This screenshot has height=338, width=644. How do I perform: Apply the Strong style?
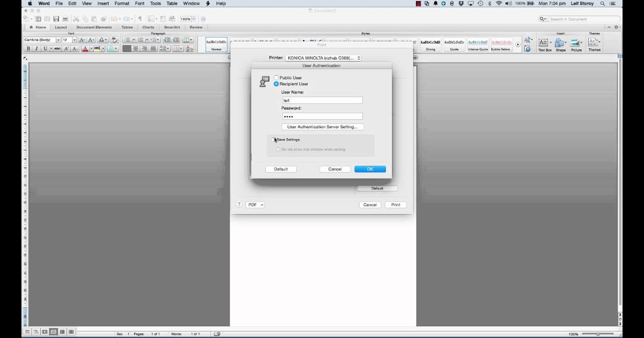point(430,45)
